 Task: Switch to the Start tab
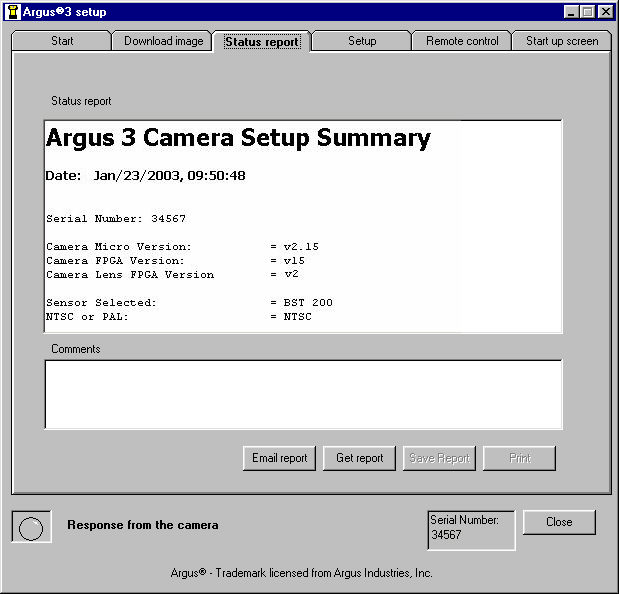62,41
